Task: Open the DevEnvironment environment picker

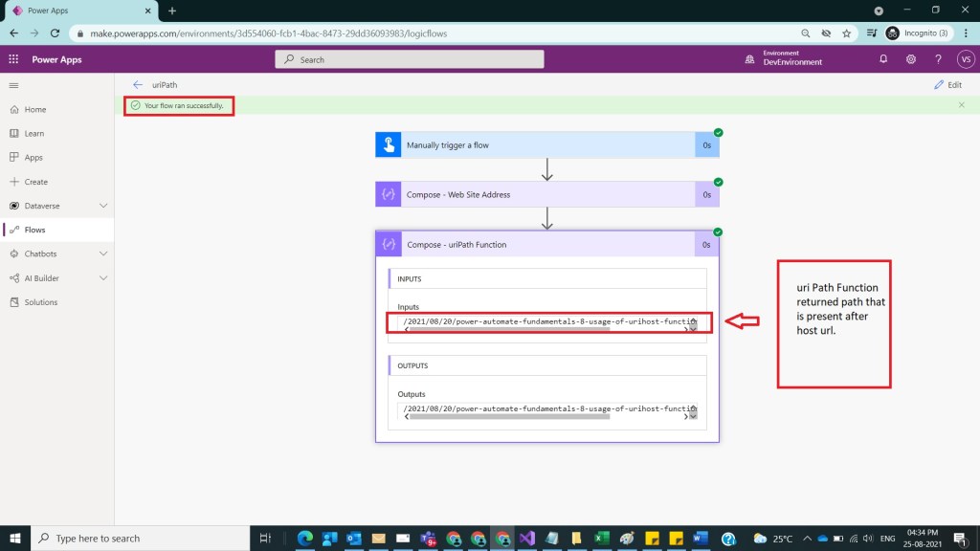Action: (785, 59)
